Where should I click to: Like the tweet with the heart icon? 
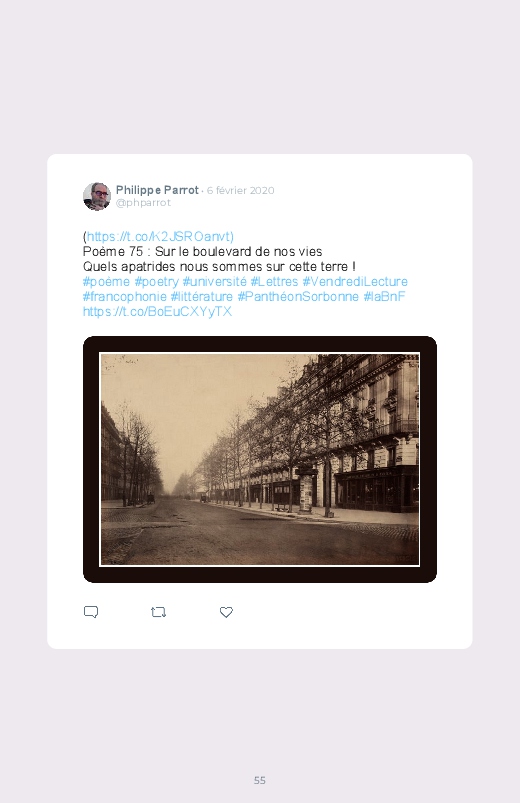pos(226,612)
